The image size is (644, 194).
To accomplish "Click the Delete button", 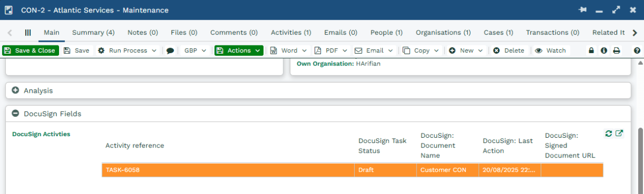I will point(508,50).
